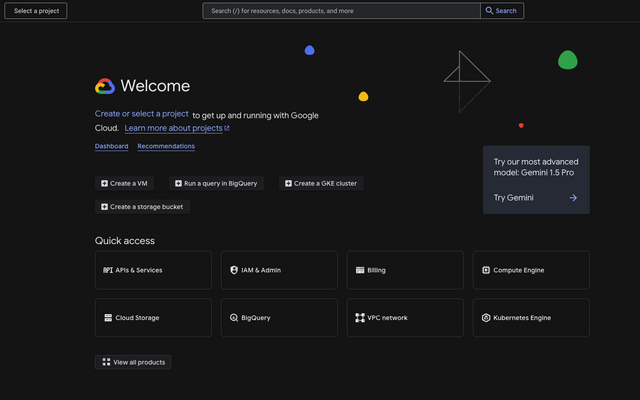Click plus icon on Create a GKE cluster
The image size is (640, 400).
point(288,183)
